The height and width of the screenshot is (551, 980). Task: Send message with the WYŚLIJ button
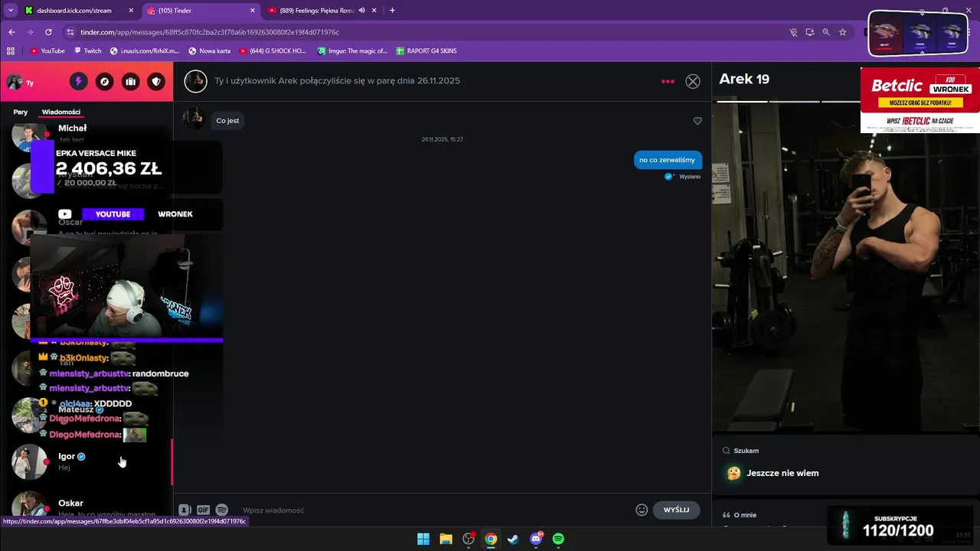pos(676,510)
